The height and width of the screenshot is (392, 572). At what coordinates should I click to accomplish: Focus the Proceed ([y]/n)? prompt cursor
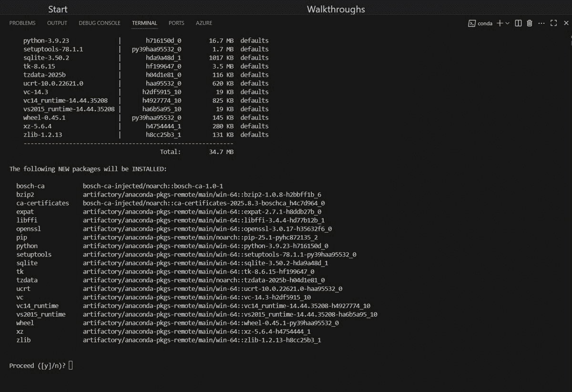coord(71,366)
